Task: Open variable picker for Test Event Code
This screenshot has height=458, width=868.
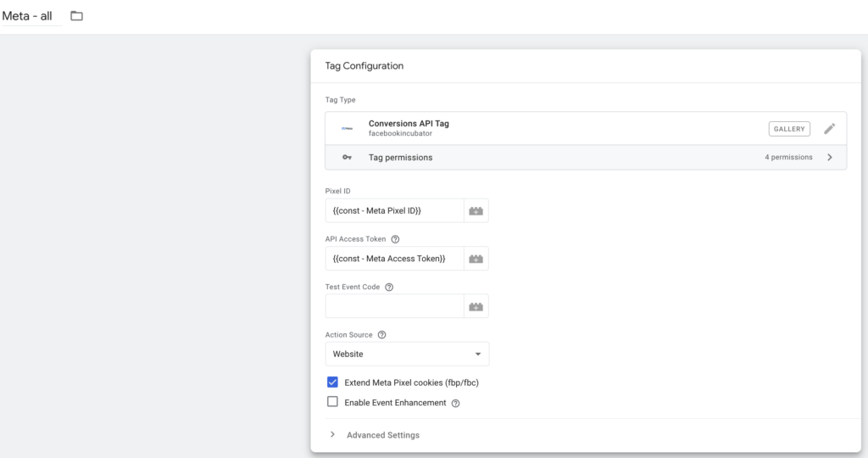Action: pos(476,306)
